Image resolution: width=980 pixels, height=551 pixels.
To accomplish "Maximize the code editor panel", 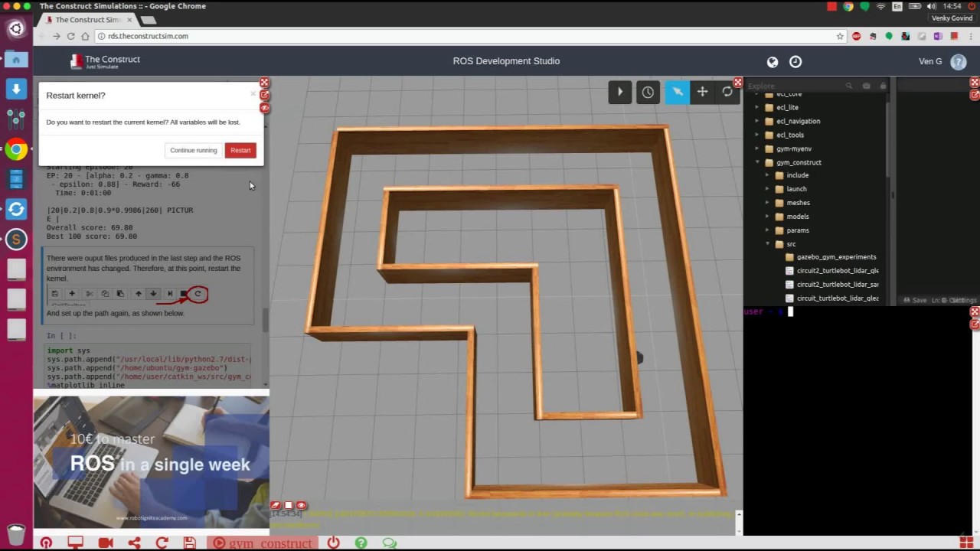I will click(x=975, y=82).
